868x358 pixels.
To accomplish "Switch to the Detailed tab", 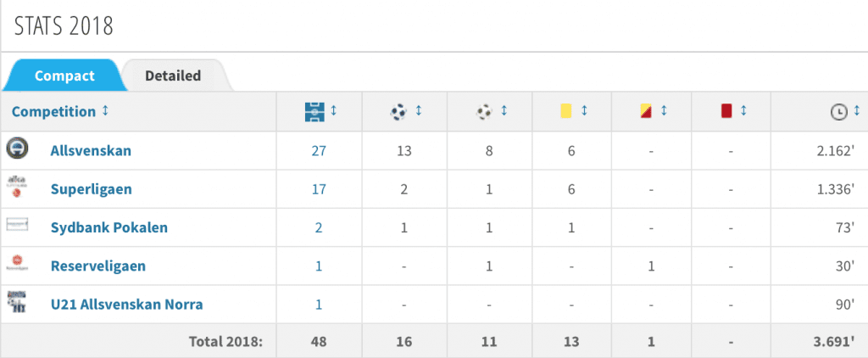I will (x=173, y=76).
